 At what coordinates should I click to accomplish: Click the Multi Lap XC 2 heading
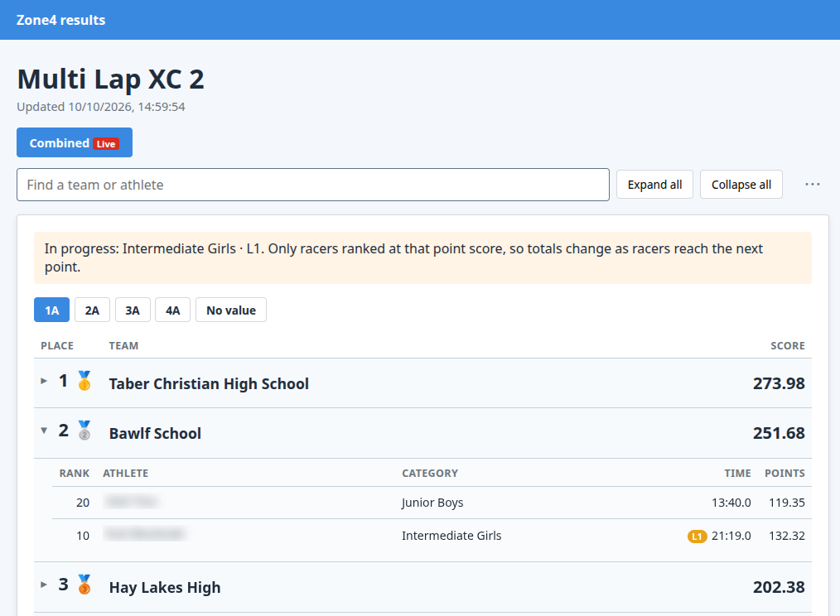[x=110, y=79]
